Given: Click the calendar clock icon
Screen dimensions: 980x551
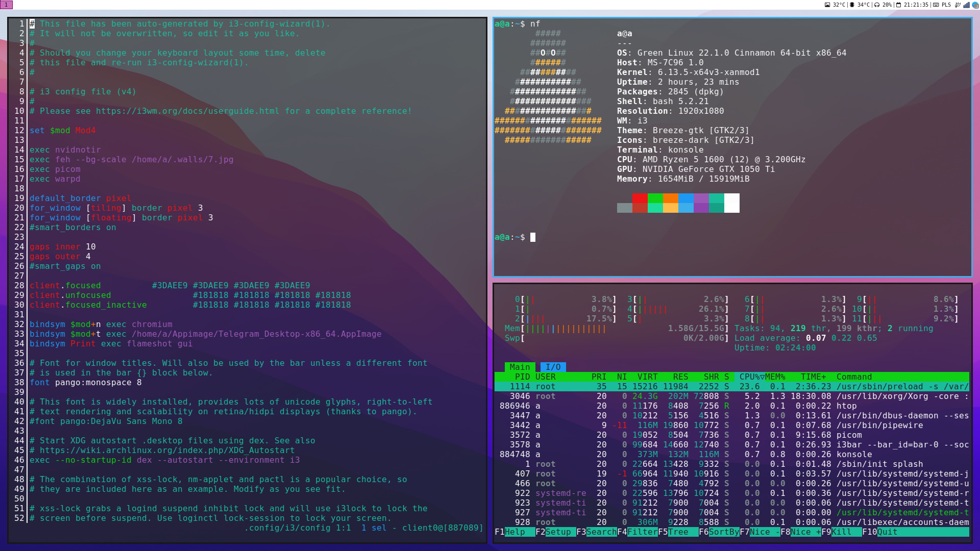Looking at the screenshot, I should [x=899, y=5].
